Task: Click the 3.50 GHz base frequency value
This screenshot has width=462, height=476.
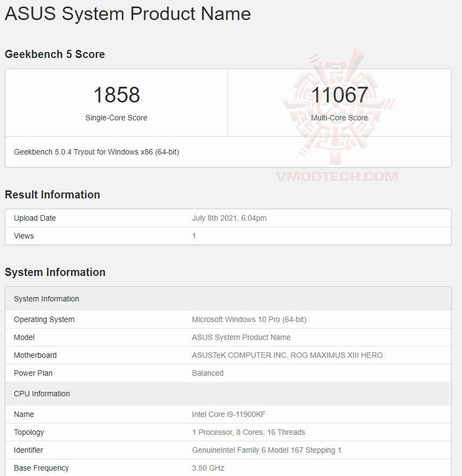Action: tap(208, 468)
